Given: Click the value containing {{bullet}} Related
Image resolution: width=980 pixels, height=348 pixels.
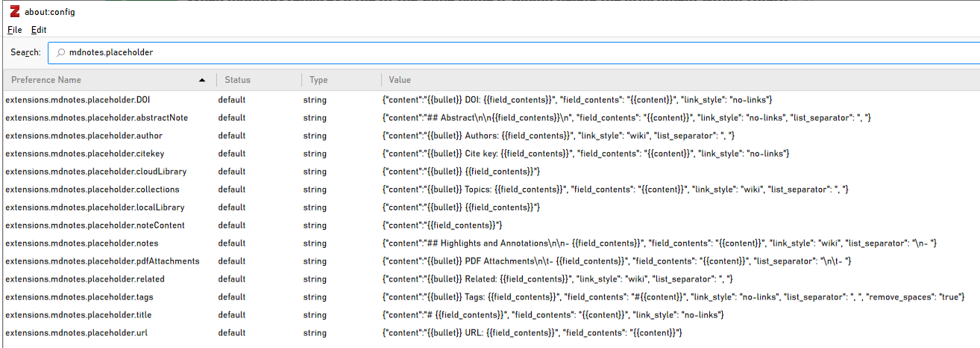Looking at the screenshot, I should pyautogui.click(x=557, y=279).
